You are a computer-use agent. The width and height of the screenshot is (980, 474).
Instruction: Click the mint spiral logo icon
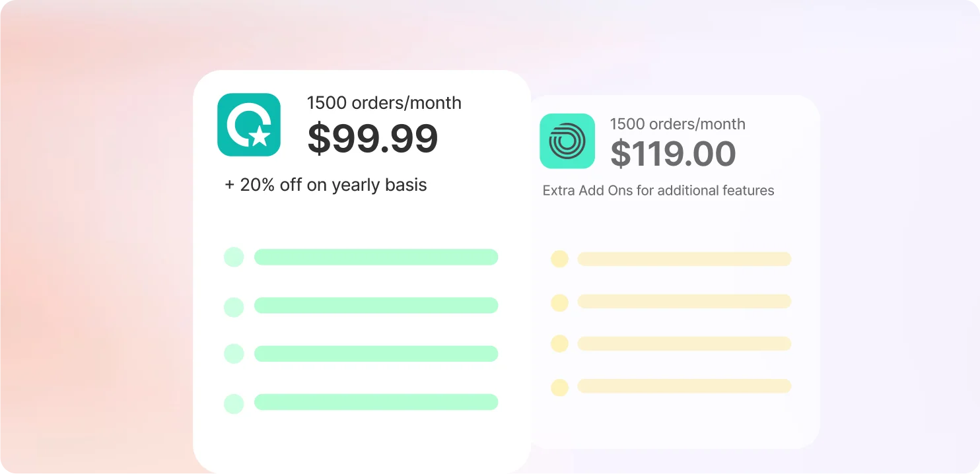567,141
